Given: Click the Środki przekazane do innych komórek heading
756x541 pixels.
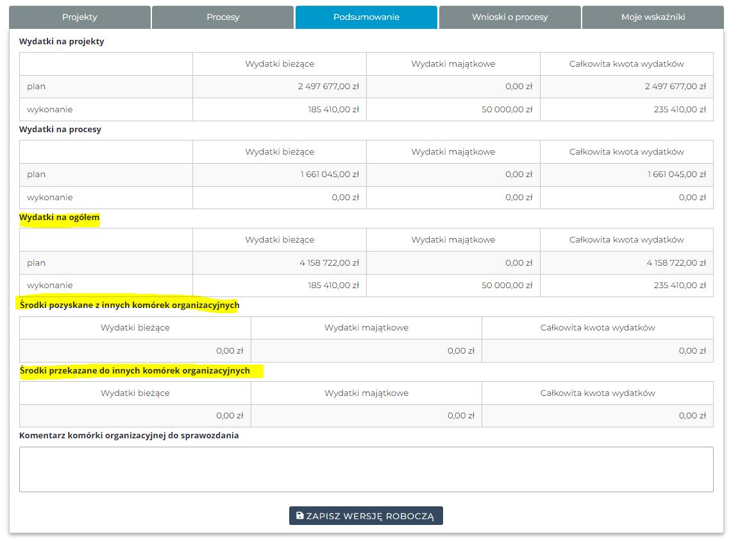Looking at the screenshot, I should 135,371.
